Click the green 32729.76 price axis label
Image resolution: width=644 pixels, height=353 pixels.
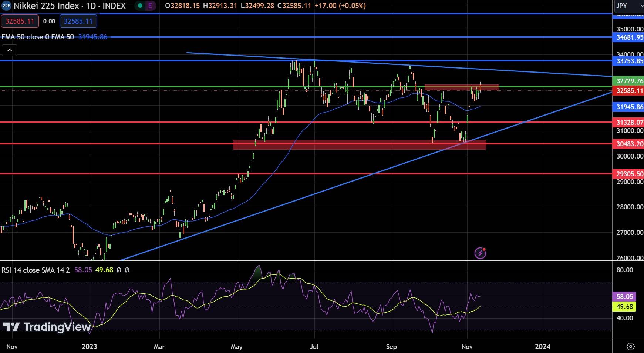coord(628,81)
